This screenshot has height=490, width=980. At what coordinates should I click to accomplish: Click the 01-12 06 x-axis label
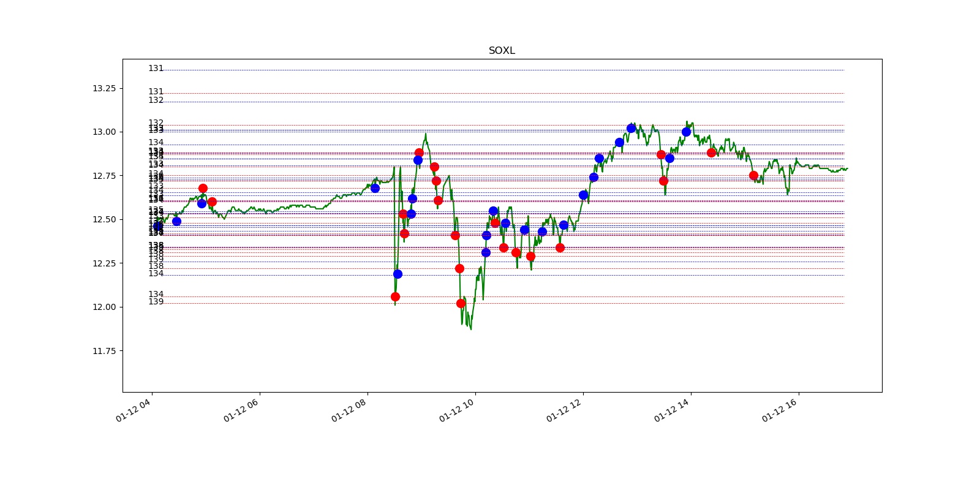coord(241,410)
